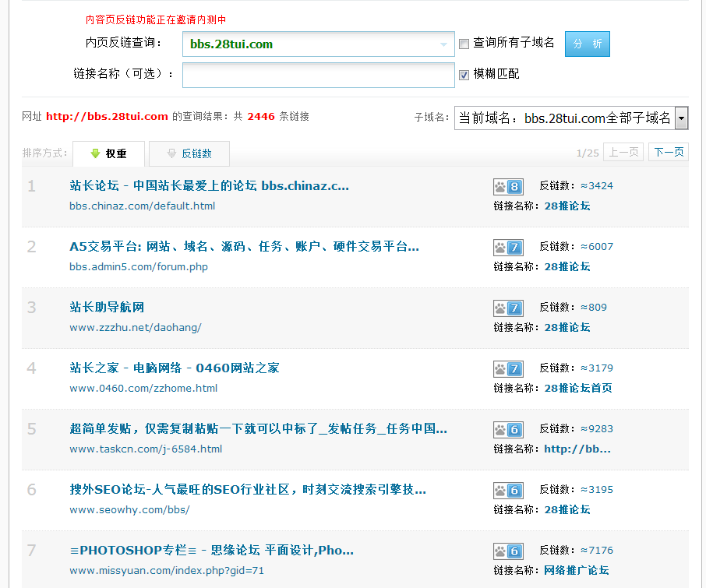Click the ≈9283 backlink count
This screenshot has width=706, height=588.
[x=597, y=429]
